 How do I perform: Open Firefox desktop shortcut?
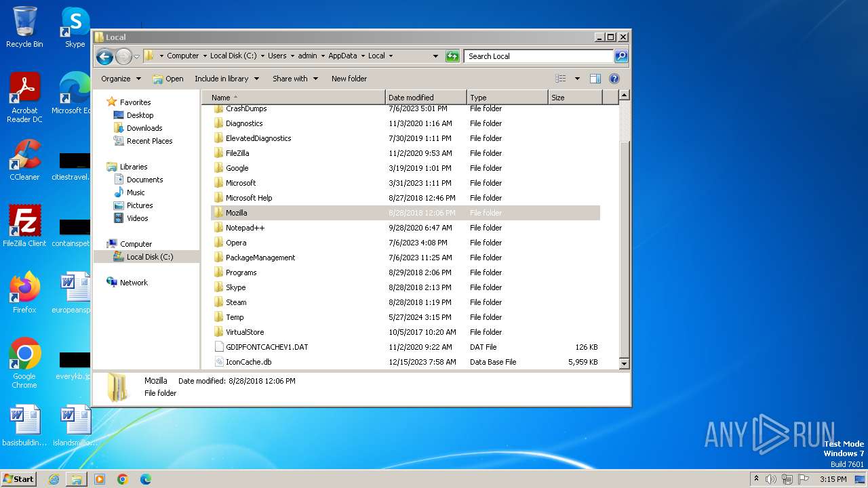pos(24,293)
